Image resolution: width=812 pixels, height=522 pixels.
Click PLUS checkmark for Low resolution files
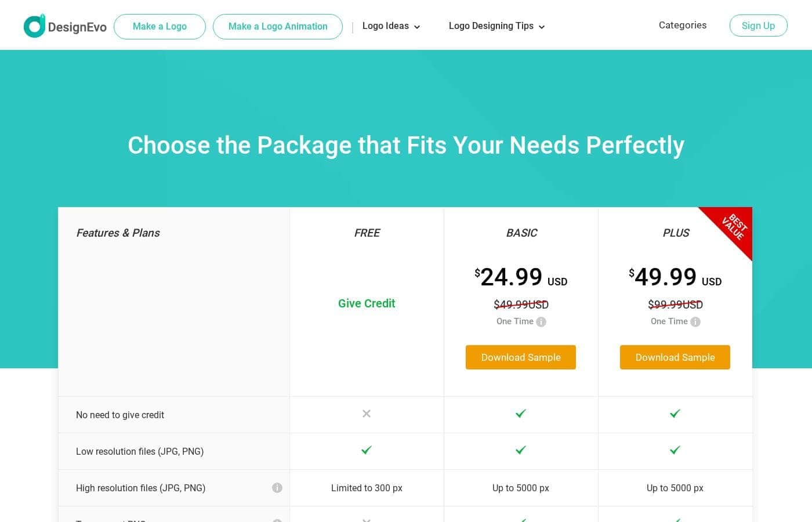tap(675, 450)
